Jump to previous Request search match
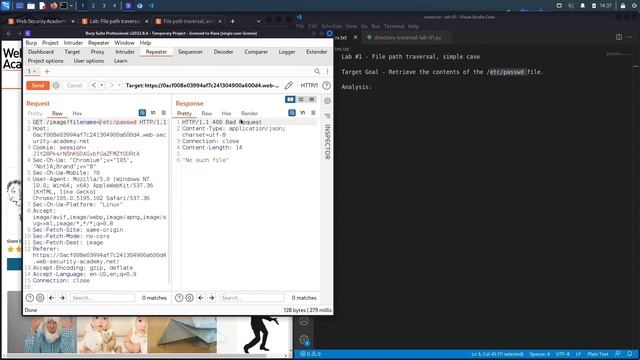Image resolution: width=640 pixels, height=360 pixels. (x=51, y=298)
